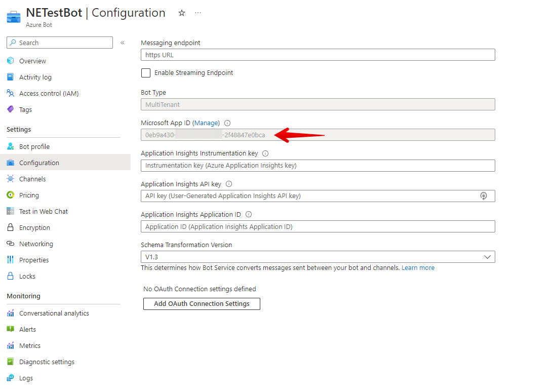Click the Metrics chart icon
Screen dimensions: 554x392
[11, 345]
